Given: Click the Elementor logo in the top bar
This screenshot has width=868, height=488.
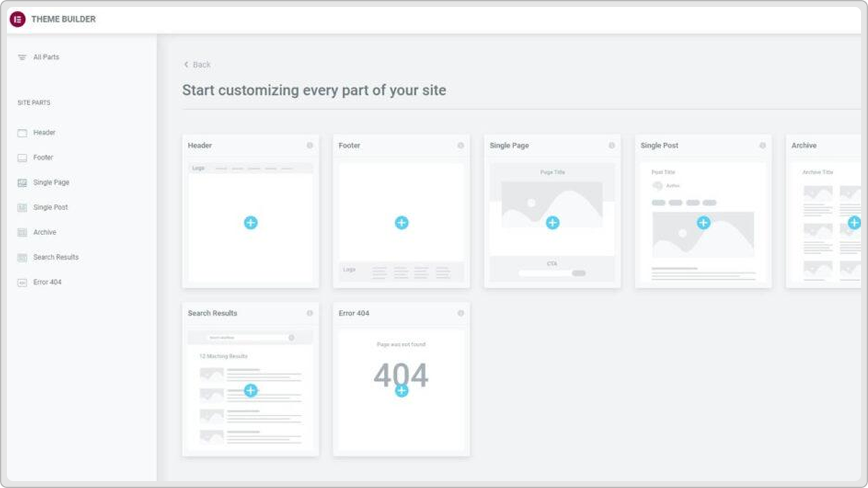Looking at the screenshot, I should coord(16,19).
